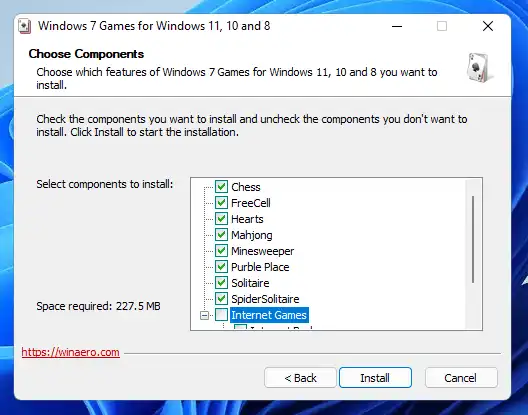This screenshot has height=415, width=528.
Task: Click the installer icon in the title bar
Action: point(25,26)
